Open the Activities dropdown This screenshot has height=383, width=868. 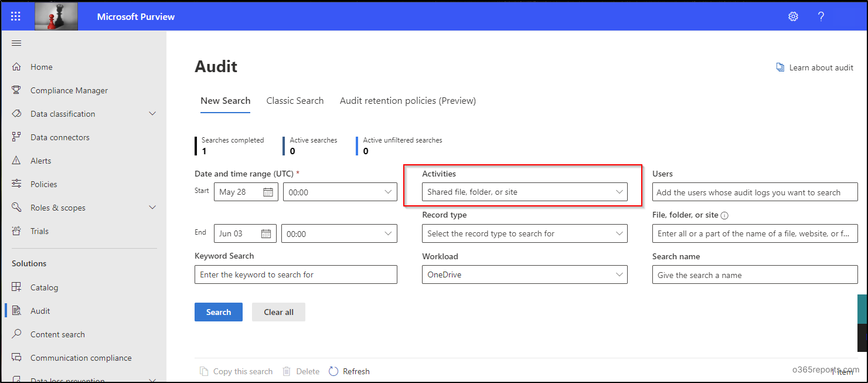coord(524,191)
